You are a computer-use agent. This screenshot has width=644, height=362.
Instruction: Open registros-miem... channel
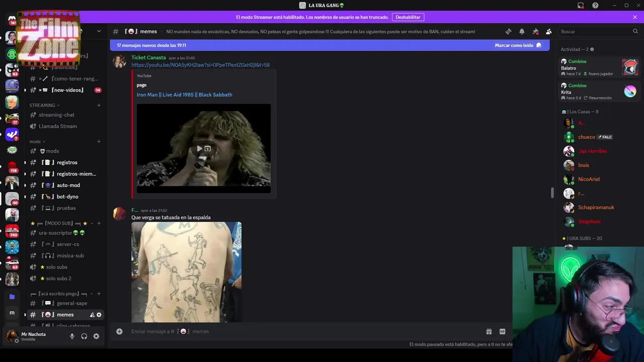click(65, 174)
